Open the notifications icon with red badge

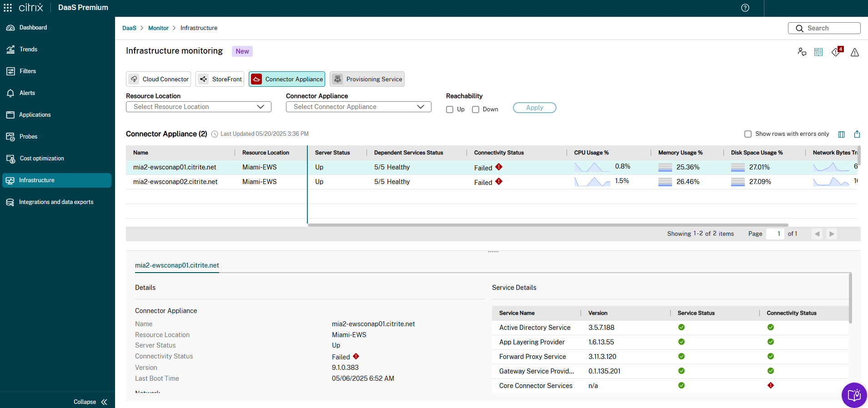coord(837,52)
